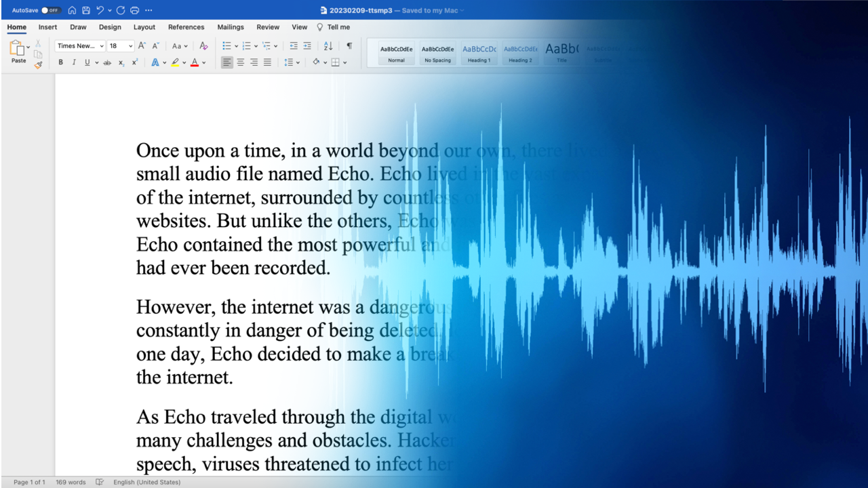Open the font size dropdown
868x488 pixels.
pyautogui.click(x=130, y=46)
